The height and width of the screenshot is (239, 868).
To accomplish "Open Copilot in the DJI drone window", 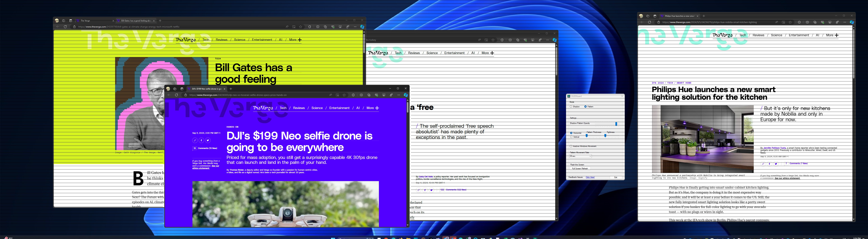I will [x=406, y=95].
